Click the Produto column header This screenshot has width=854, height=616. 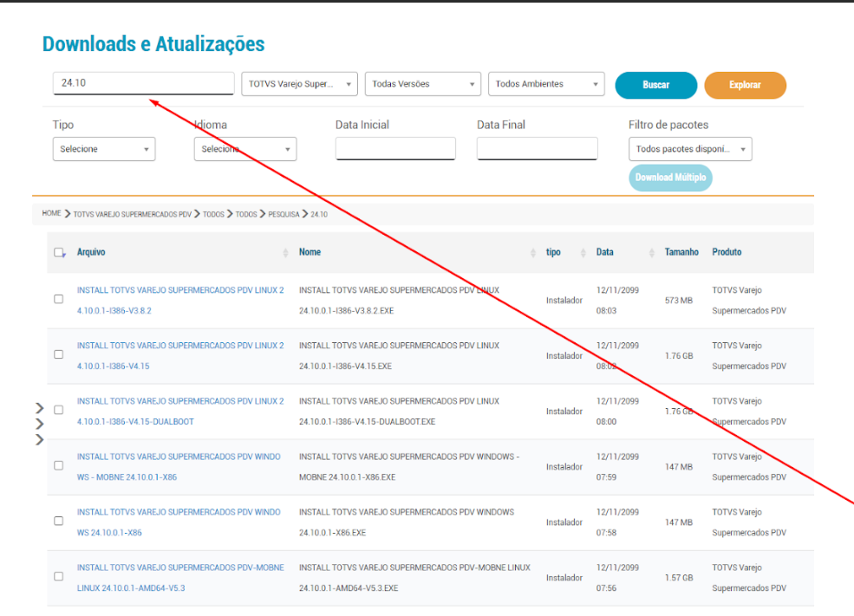pos(727,252)
